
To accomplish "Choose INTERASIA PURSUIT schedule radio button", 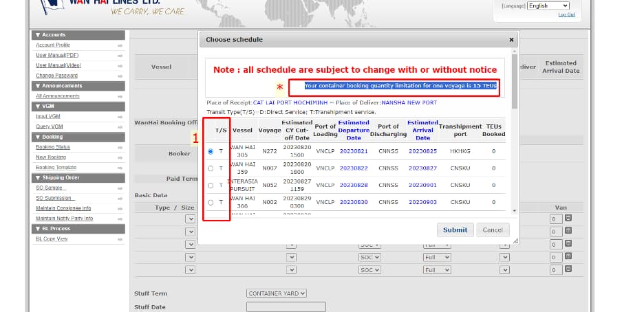I will click(x=211, y=186).
